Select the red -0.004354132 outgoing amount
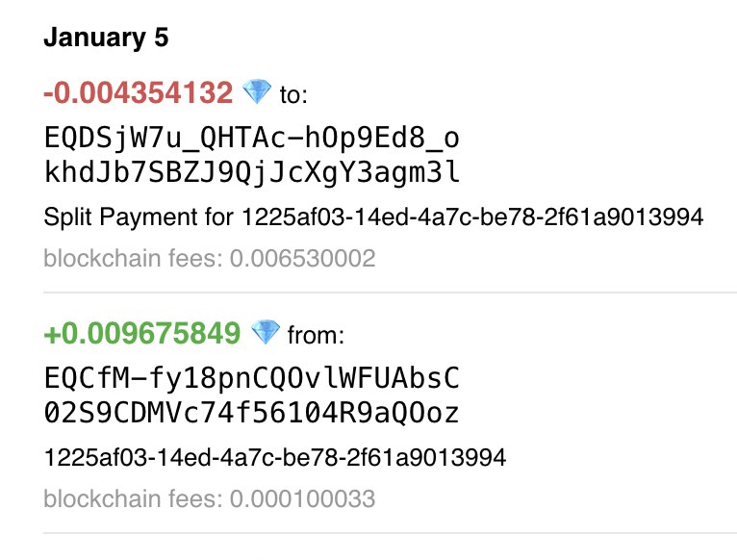 [x=139, y=92]
